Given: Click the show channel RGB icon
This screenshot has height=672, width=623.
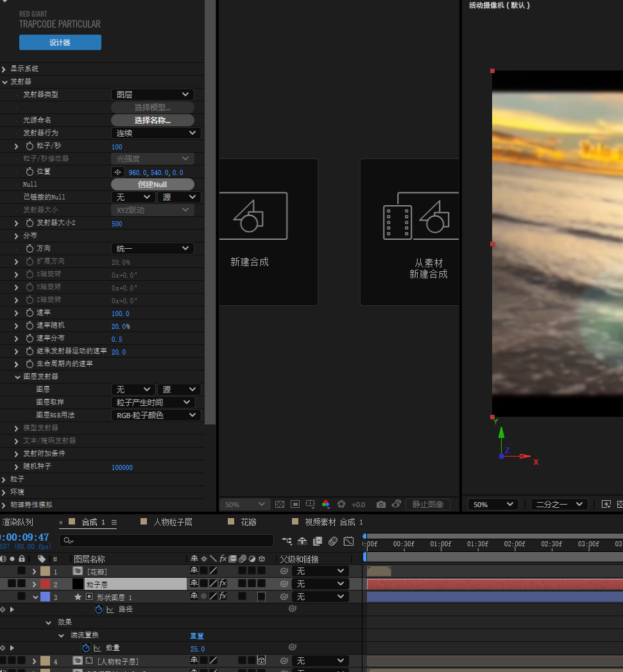Looking at the screenshot, I should point(326,505).
